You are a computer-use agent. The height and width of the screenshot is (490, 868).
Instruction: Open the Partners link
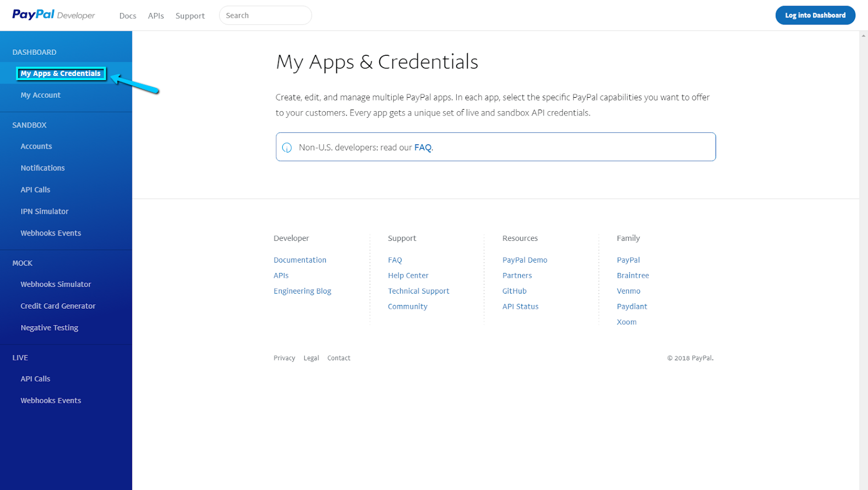coord(517,276)
